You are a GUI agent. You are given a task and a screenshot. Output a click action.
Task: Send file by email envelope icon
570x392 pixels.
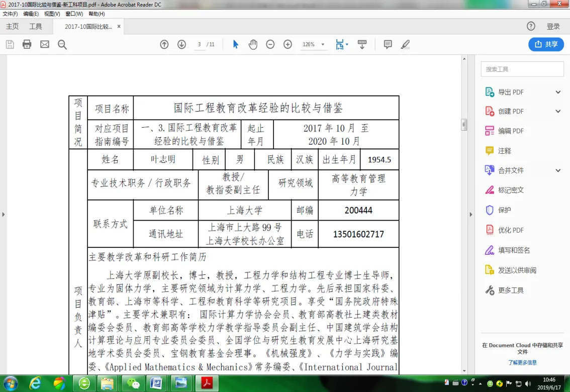[45, 44]
